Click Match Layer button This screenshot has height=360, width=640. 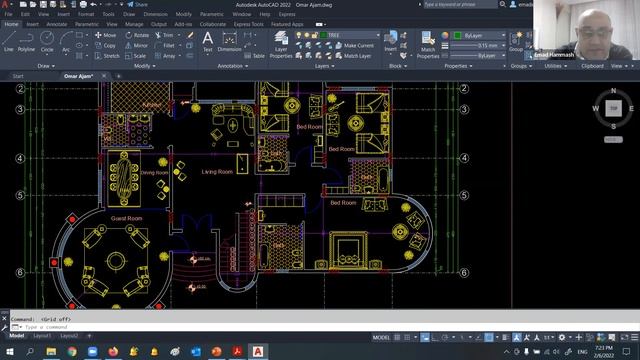pyautogui.click(x=353, y=56)
